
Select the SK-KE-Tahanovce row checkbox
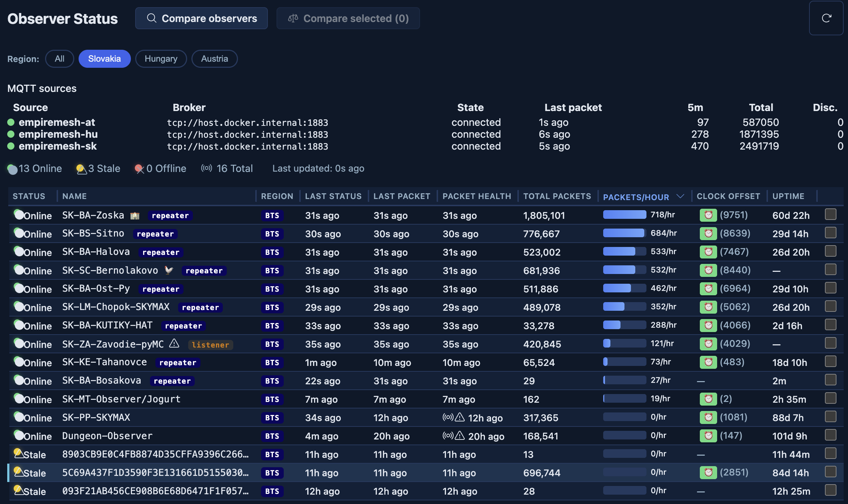(x=830, y=362)
